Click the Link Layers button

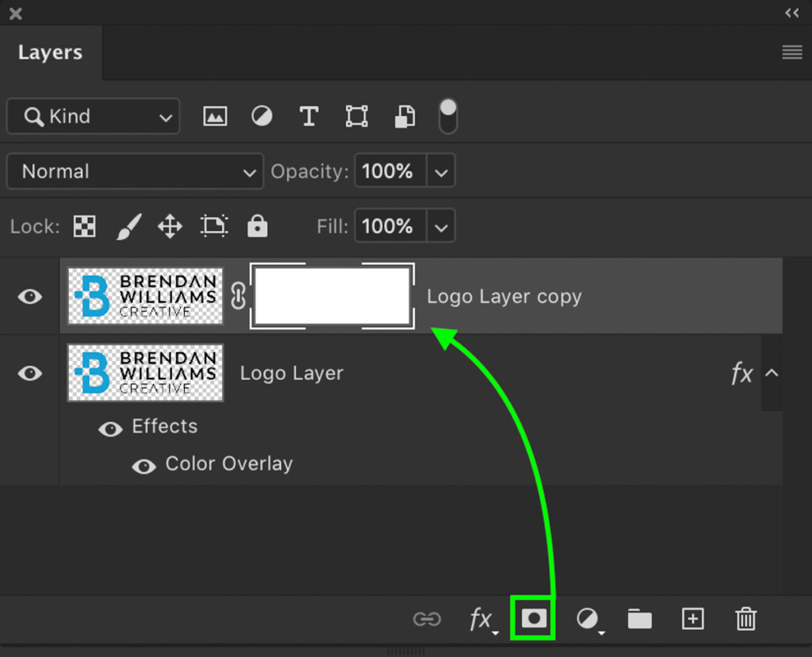pos(427,619)
